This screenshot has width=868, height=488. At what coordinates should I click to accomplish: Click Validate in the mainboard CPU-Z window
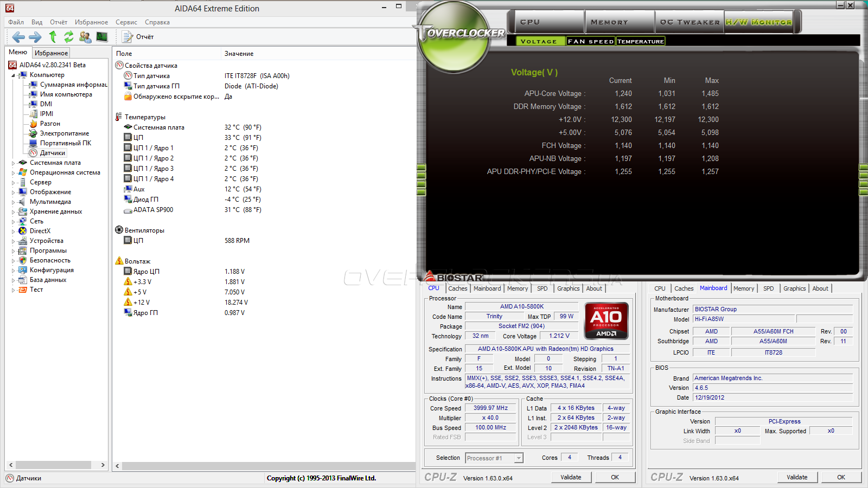[x=797, y=477]
